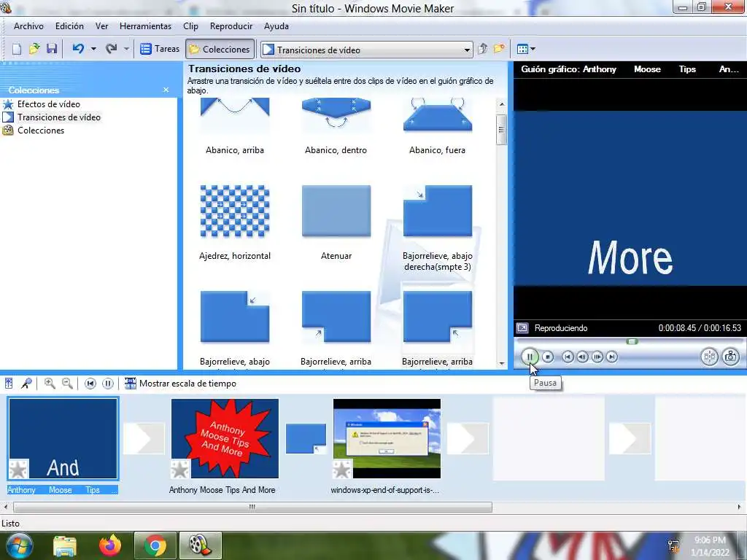The image size is (747, 560).
Task: Select the Atenuar transition
Action: pyautogui.click(x=336, y=222)
